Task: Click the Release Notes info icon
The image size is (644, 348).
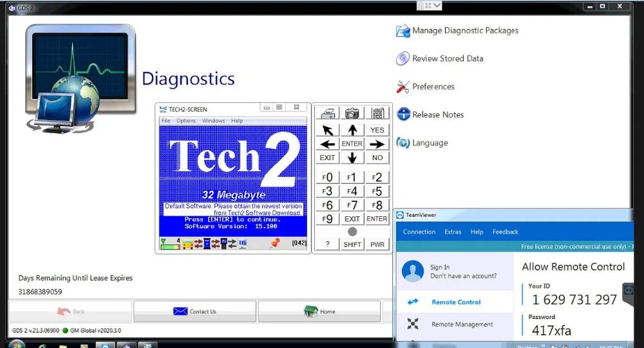Action: pos(403,114)
